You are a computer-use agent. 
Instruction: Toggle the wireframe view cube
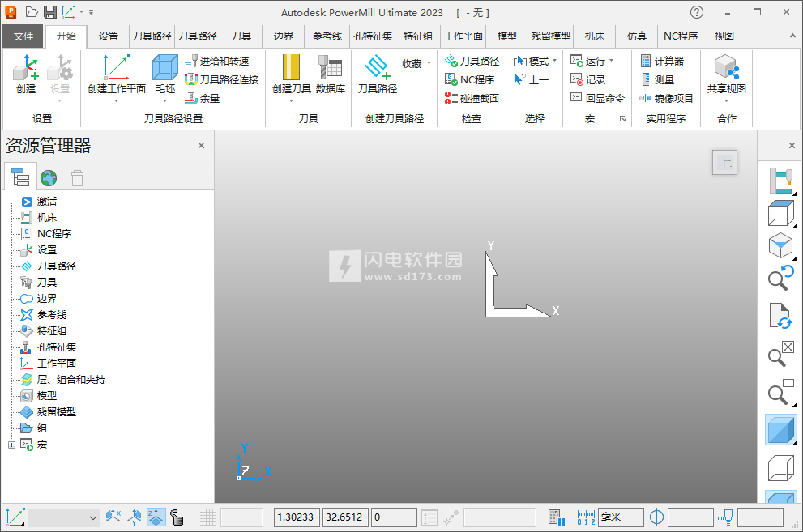click(x=780, y=468)
